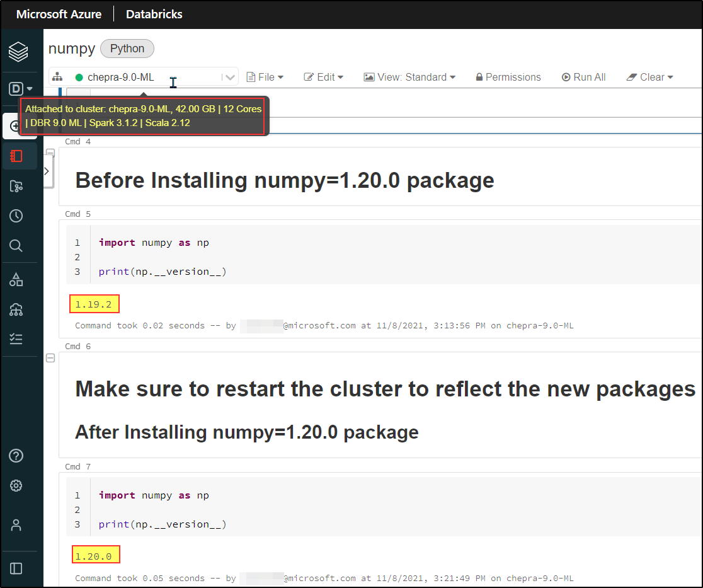Click the Cmd 7 label
The height and width of the screenshot is (588, 703).
(77, 466)
